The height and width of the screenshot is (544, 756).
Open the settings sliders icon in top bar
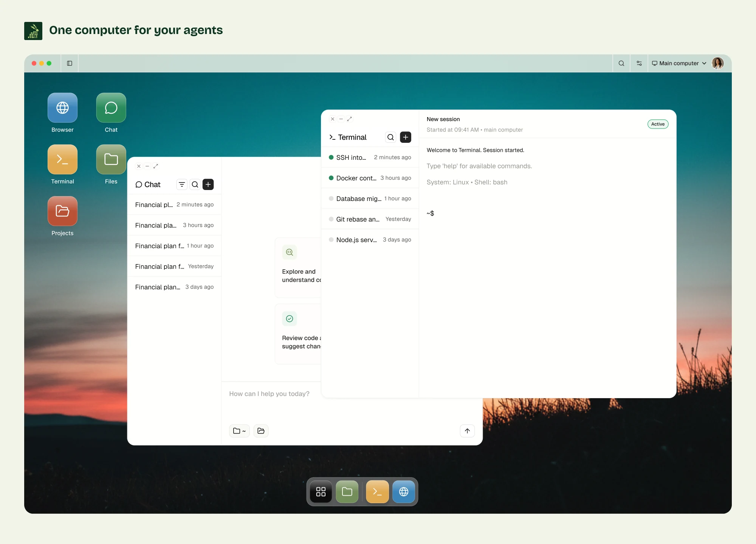click(x=639, y=63)
